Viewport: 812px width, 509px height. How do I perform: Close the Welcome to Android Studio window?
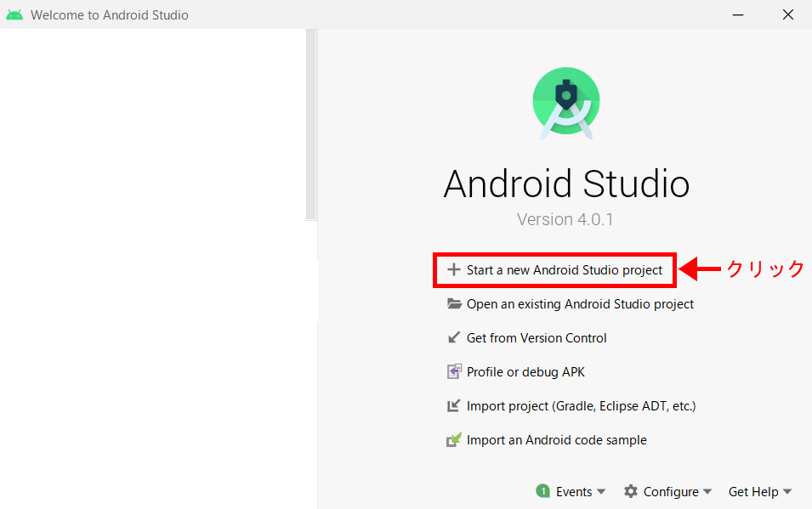pos(787,14)
